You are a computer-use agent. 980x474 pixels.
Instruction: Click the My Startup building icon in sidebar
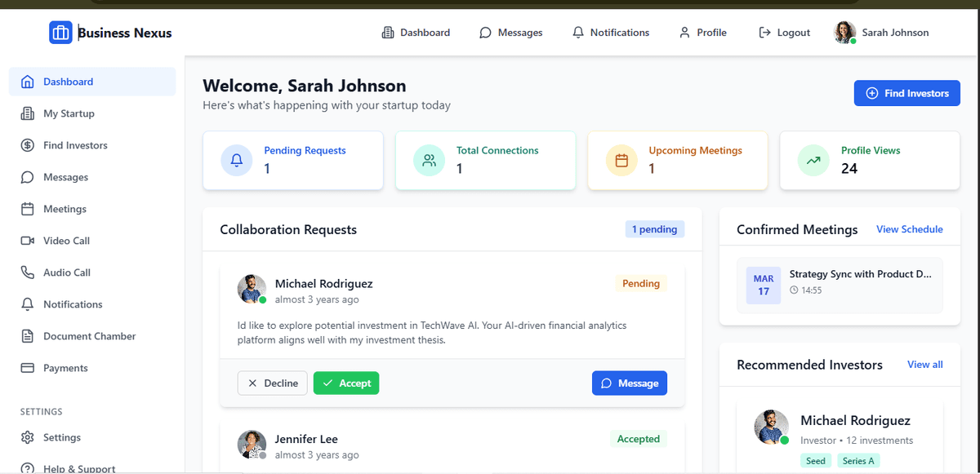[28, 113]
